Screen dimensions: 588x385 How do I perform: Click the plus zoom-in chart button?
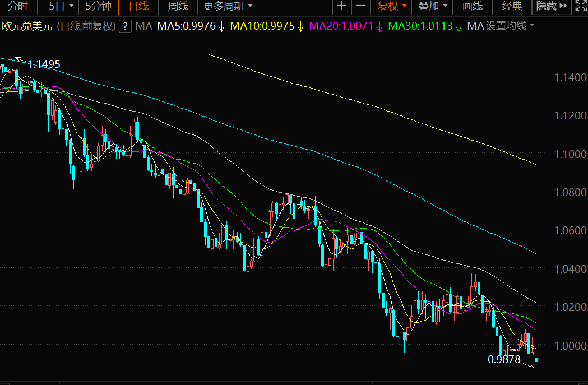(341, 7)
